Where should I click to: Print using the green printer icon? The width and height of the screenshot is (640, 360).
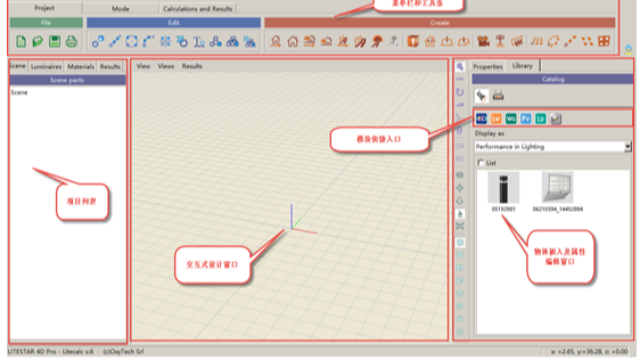(71, 41)
